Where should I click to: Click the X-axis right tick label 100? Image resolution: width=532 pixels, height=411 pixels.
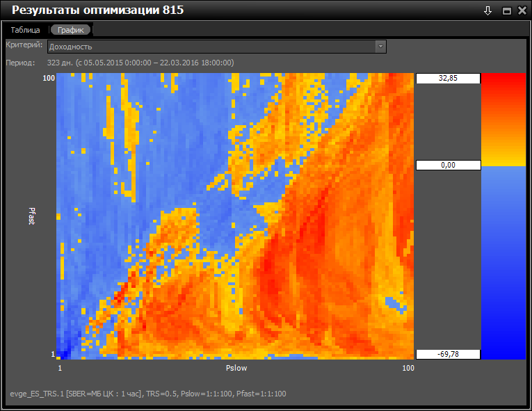point(408,368)
